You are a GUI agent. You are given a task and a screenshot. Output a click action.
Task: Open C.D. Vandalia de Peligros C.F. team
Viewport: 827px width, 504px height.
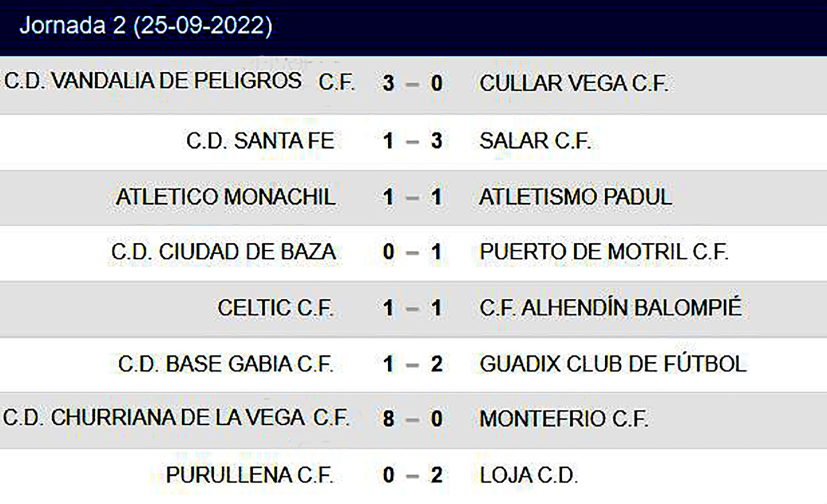[179, 82]
